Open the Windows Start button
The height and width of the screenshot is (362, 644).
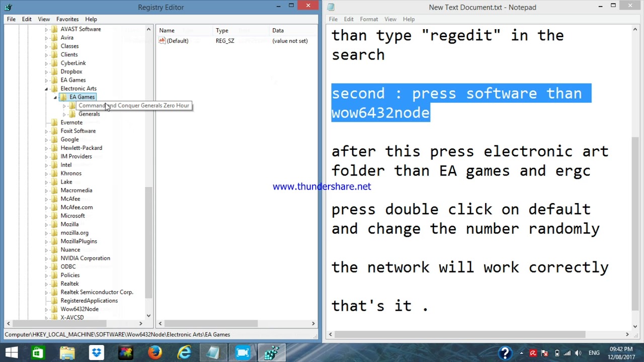[11, 353]
